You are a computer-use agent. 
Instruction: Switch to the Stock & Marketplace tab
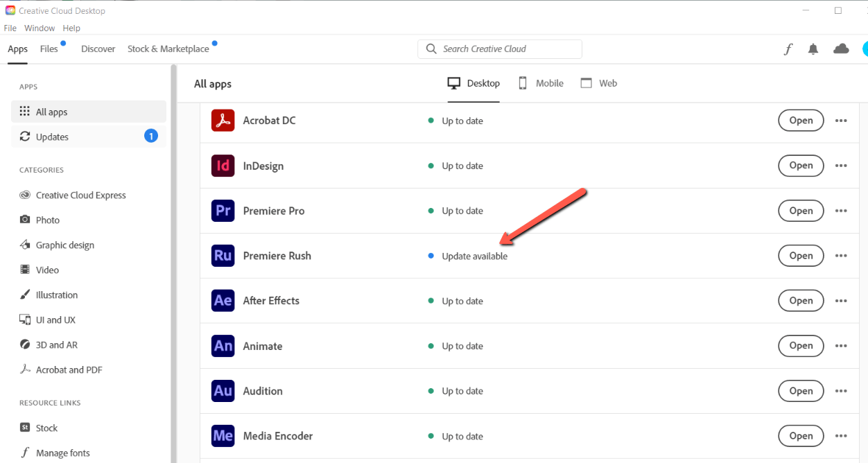click(x=168, y=49)
